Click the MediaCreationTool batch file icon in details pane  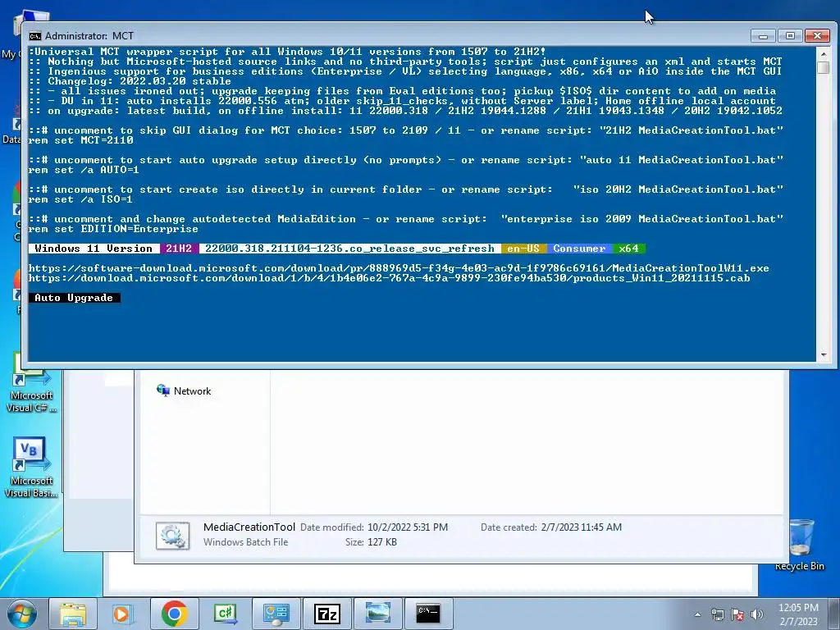click(172, 535)
